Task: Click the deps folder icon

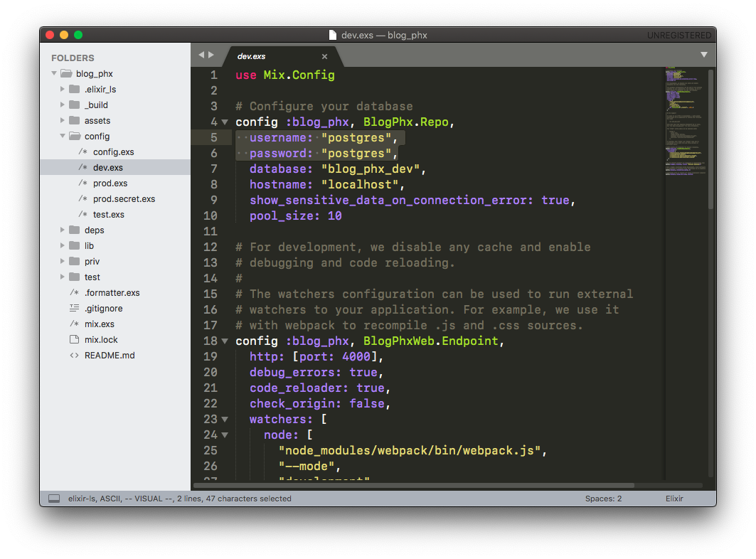Action: click(74, 230)
